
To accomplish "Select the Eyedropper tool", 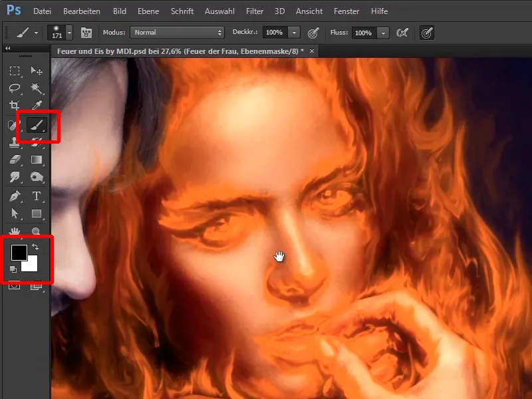I will coord(37,105).
